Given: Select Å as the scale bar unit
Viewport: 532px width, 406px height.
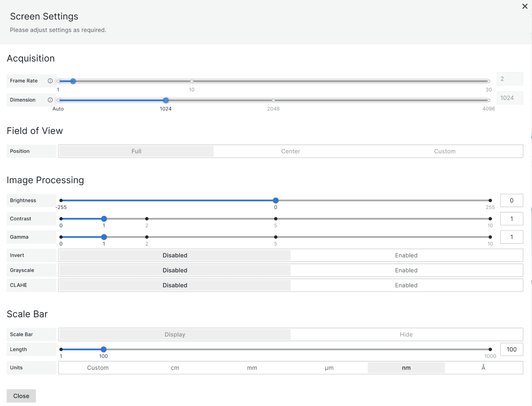Looking at the screenshot, I should coord(483,368).
